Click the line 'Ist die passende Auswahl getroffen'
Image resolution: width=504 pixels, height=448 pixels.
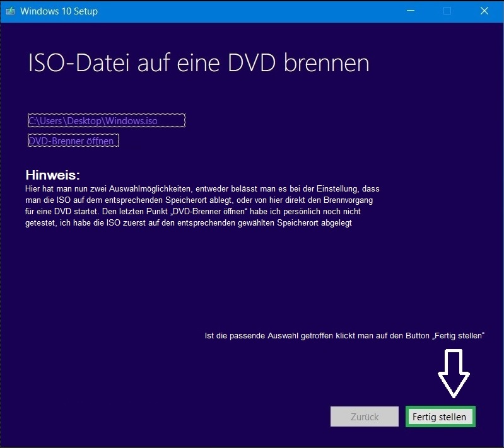[x=344, y=336]
